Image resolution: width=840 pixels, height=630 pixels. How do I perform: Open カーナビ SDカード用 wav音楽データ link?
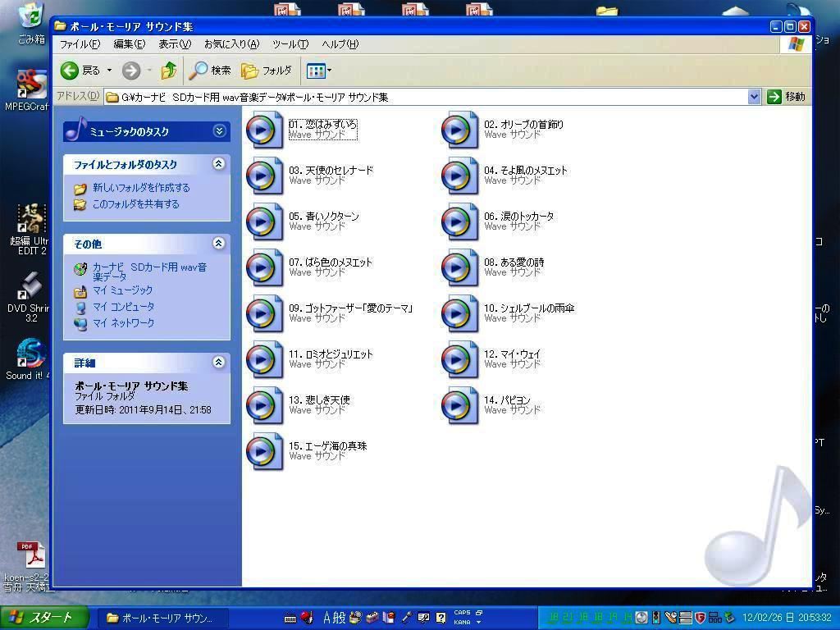coord(149,272)
